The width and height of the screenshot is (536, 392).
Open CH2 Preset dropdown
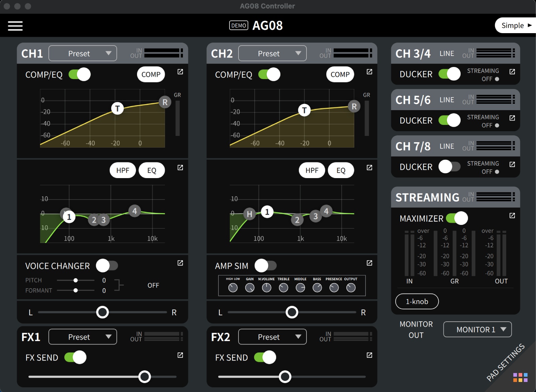point(272,54)
